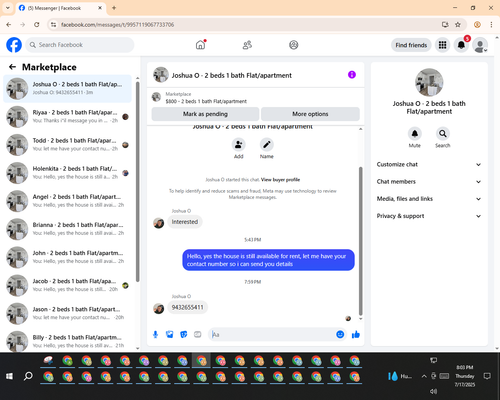Search in conversation magnifier icon
The width and height of the screenshot is (500, 400).
(443, 134)
